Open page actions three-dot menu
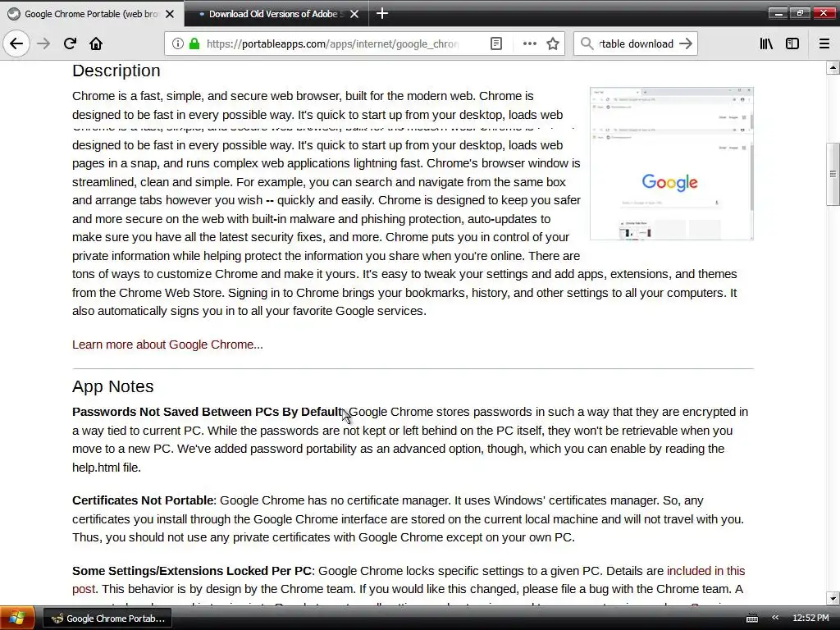 529,44
